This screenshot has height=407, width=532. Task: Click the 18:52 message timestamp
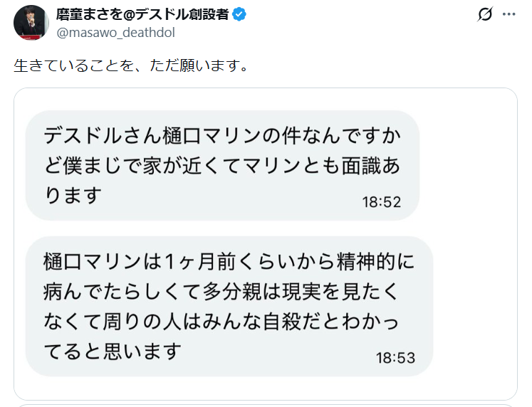[x=382, y=202]
